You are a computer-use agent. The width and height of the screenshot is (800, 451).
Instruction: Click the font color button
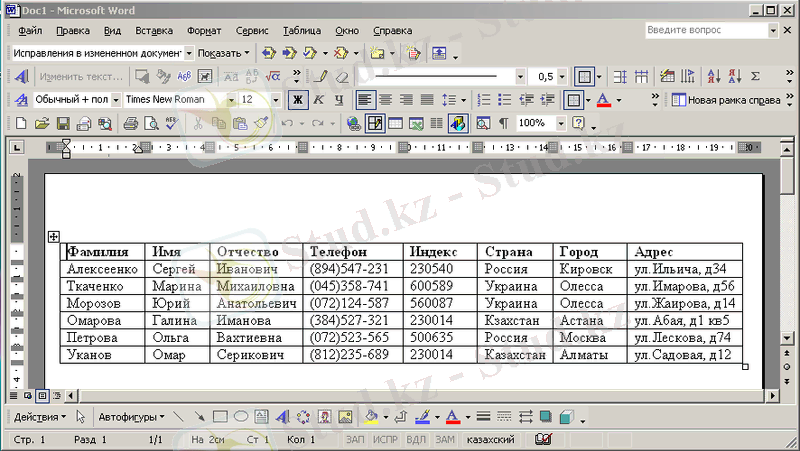point(603,100)
